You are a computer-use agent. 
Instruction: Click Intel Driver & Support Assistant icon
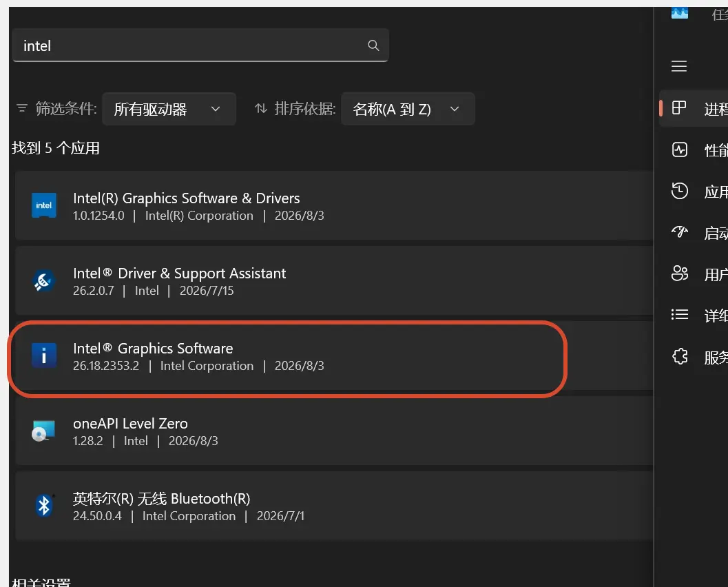tap(44, 281)
